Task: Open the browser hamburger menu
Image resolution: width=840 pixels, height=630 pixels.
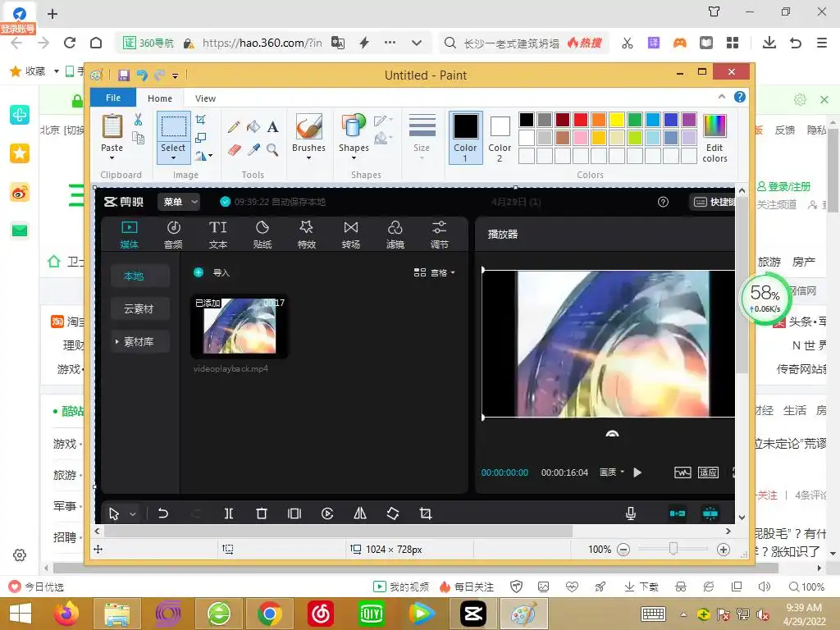Action: click(x=822, y=43)
